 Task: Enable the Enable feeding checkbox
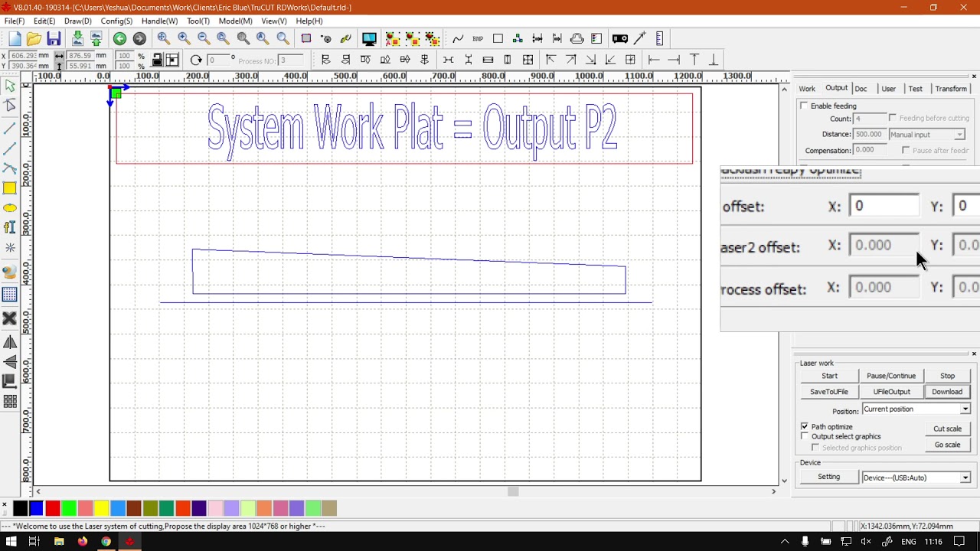(x=804, y=106)
